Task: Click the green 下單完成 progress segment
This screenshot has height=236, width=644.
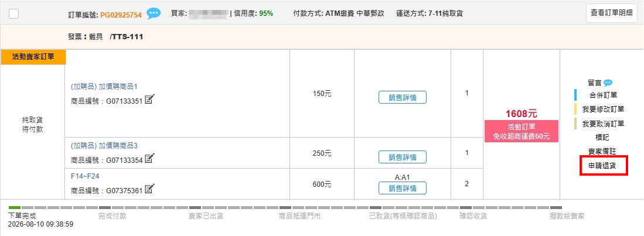Action: click(x=15, y=208)
